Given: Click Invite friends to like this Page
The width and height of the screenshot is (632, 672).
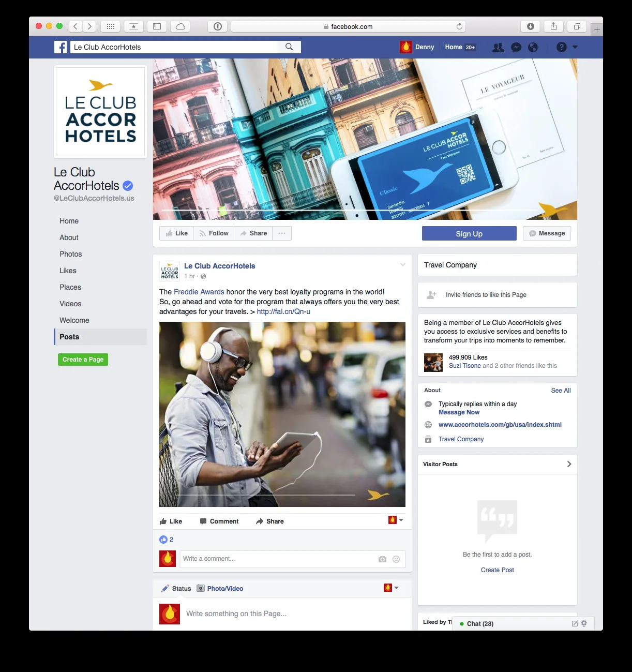Looking at the screenshot, I should click(x=486, y=295).
